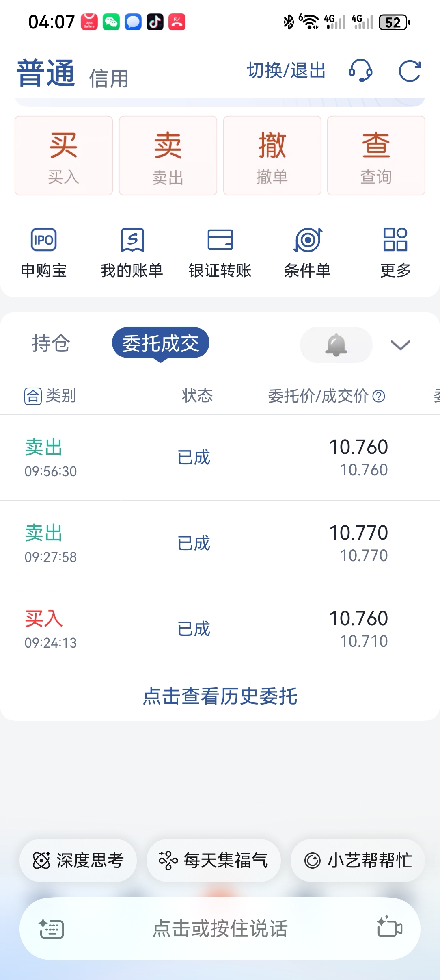Switch to the 持仓 holdings tab

(51, 343)
